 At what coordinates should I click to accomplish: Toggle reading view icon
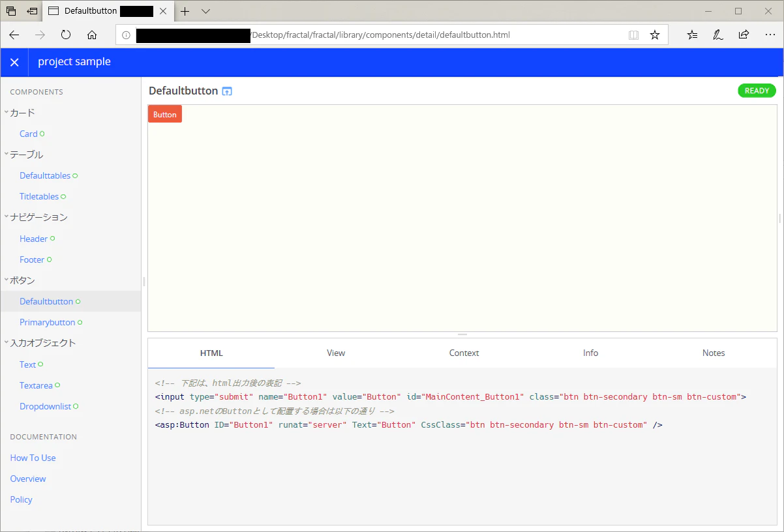633,35
